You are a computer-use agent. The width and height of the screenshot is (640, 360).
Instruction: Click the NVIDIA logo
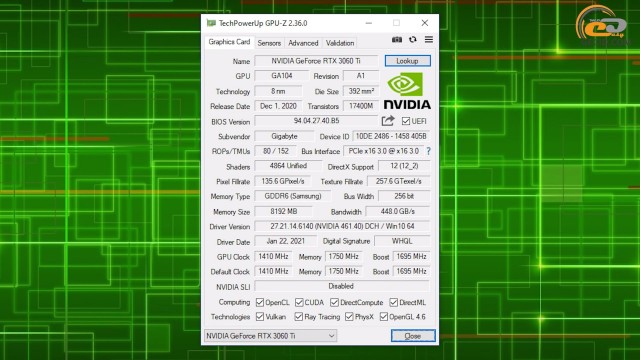[x=407, y=91]
